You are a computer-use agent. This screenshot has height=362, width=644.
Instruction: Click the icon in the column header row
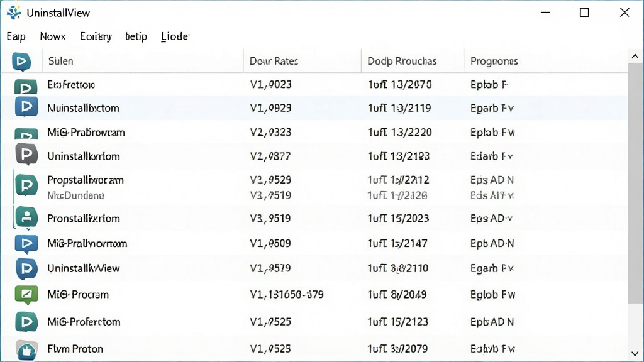click(21, 62)
